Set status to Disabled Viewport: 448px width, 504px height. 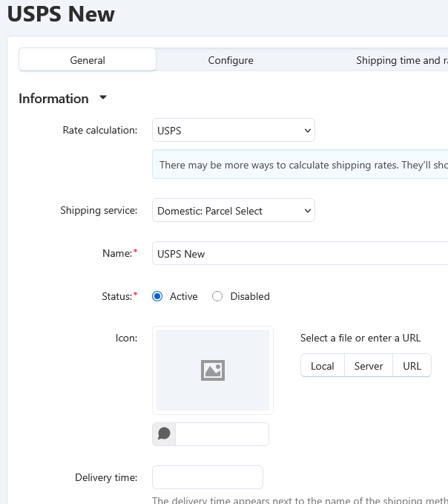pos(217,296)
